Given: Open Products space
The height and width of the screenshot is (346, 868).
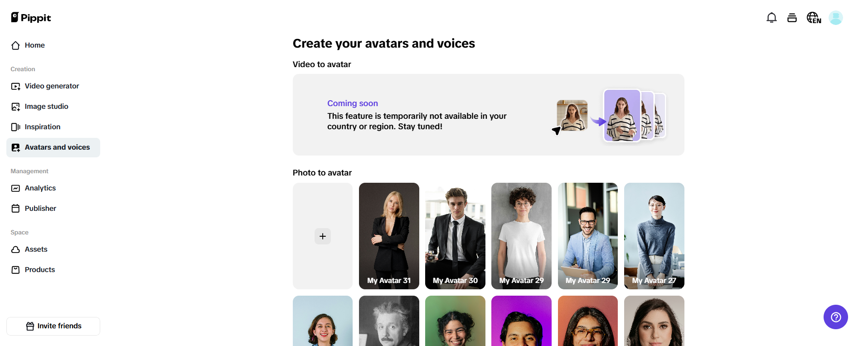Looking at the screenshot, I should [39, 270].
